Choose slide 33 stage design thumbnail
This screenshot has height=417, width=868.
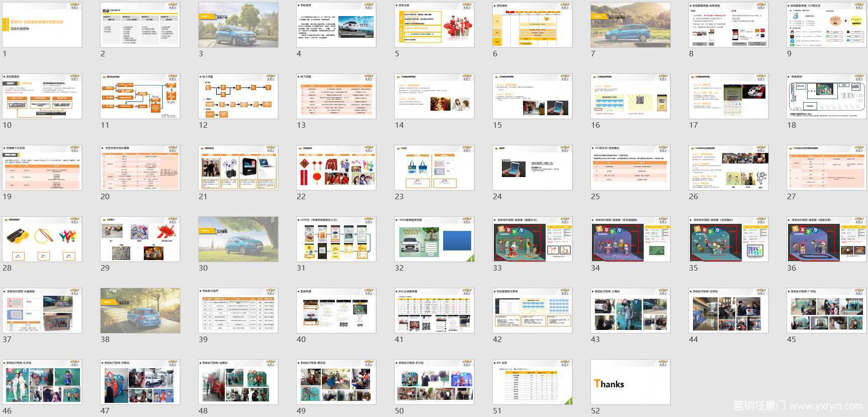coord(533,239)
